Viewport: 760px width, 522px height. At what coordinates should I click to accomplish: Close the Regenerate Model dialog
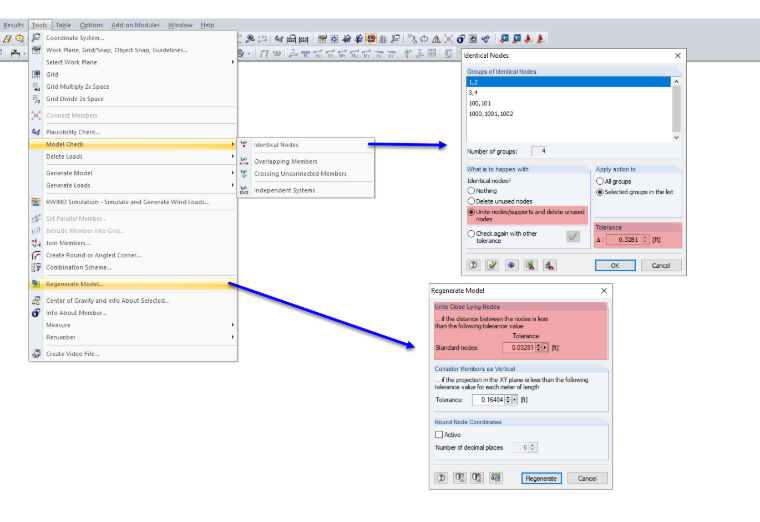click(604, 291)
